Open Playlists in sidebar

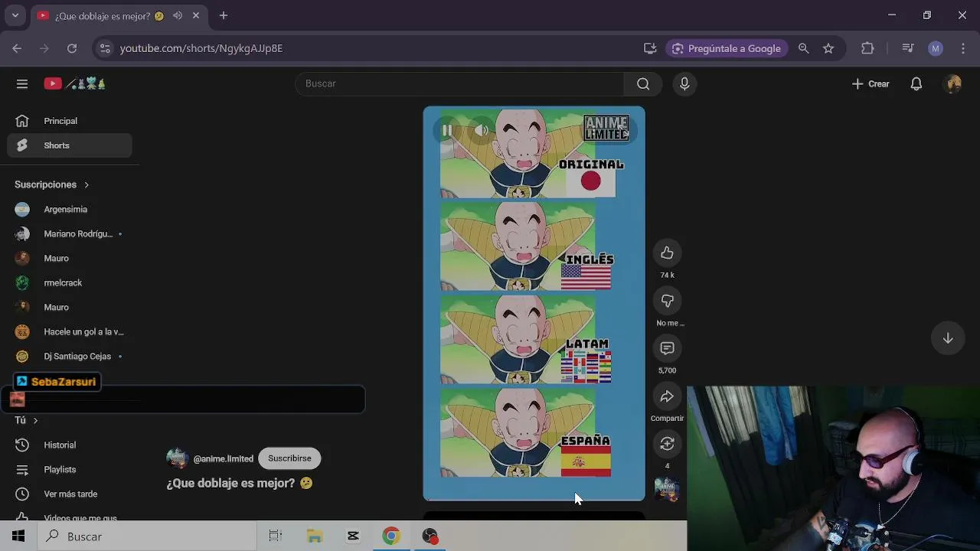click(70, 469)
